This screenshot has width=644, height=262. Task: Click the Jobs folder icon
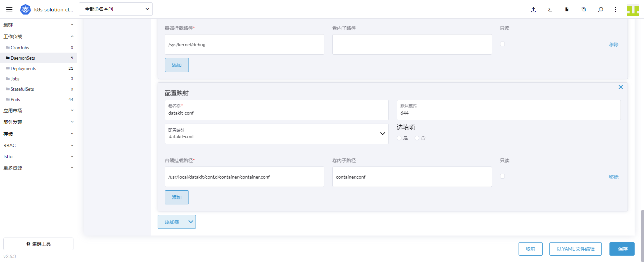click(8, 79)
